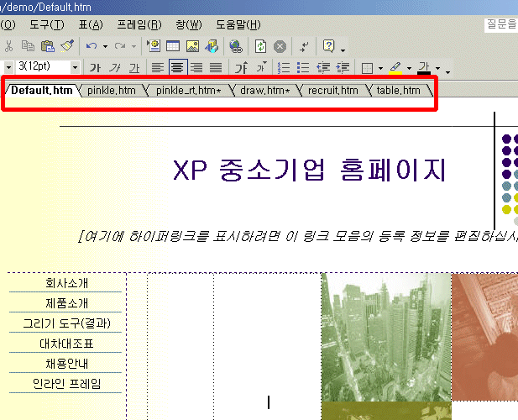Click the Increase Indent icon

pos(343,67)
